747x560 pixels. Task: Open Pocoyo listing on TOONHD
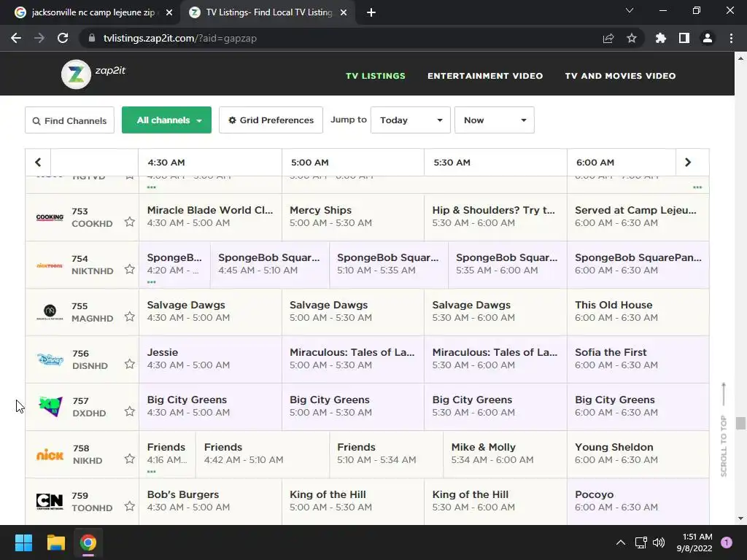point(638,502)
